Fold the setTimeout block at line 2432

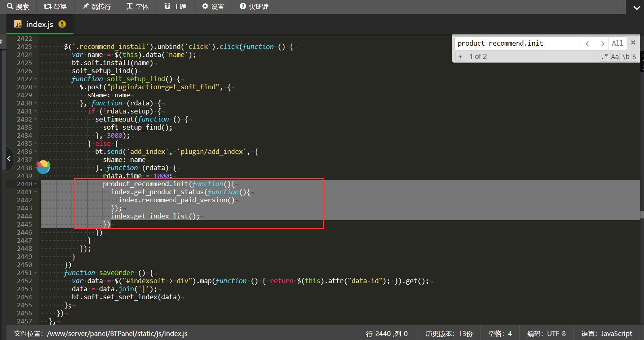(36, 120)
